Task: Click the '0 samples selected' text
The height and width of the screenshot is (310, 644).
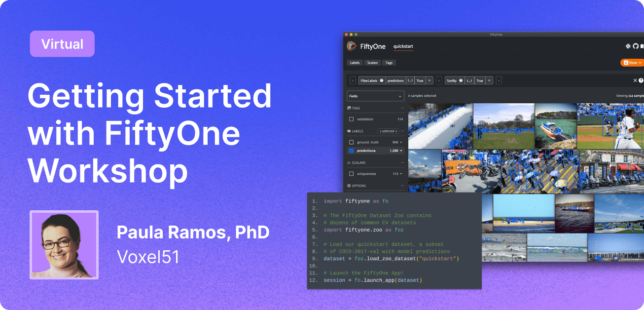Action: (x=422, y=96)
